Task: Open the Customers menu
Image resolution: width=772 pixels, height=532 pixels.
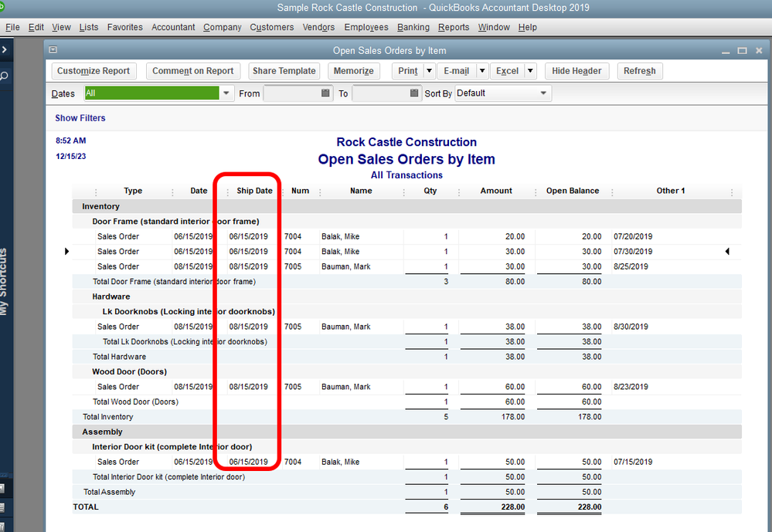Action: (272, 27)
